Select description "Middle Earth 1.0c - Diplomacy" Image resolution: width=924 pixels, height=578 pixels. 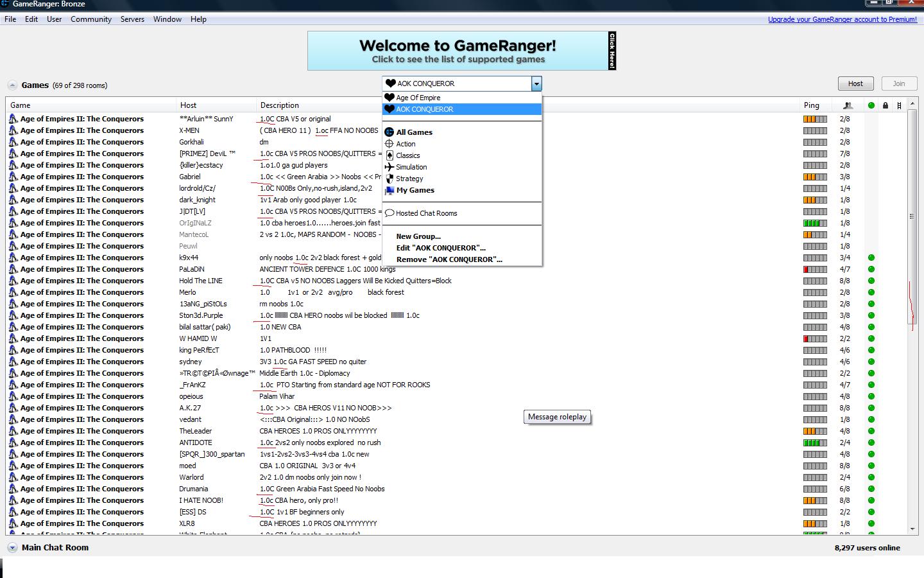coord(305,373)
